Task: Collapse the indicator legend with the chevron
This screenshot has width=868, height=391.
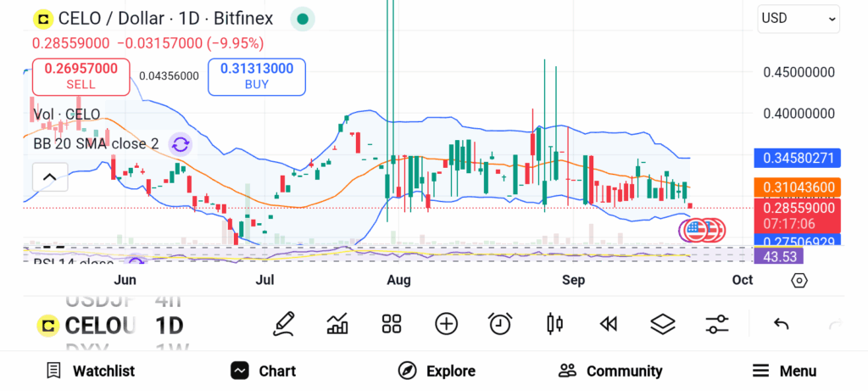Action: [x=49, y=177]
